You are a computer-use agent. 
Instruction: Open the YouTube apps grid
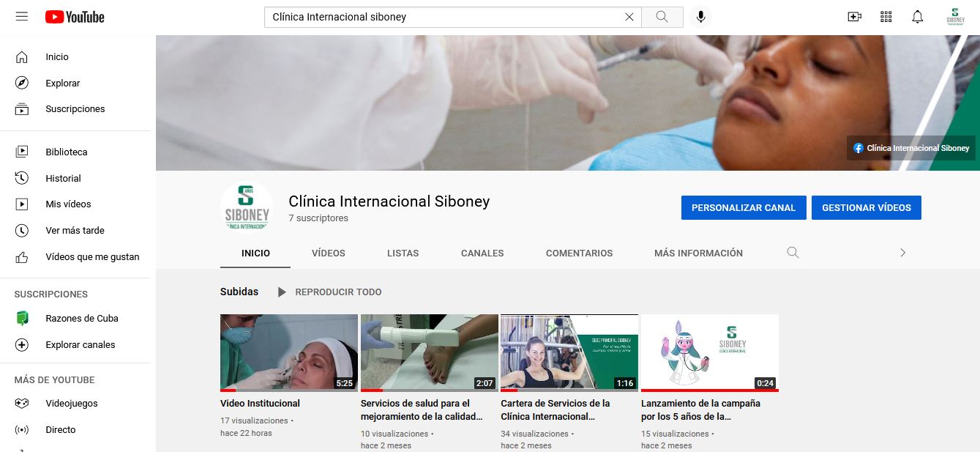tap(886, 17)
